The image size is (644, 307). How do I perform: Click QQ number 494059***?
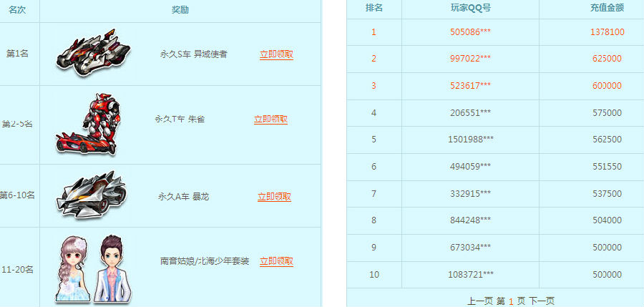coord(471,167)
